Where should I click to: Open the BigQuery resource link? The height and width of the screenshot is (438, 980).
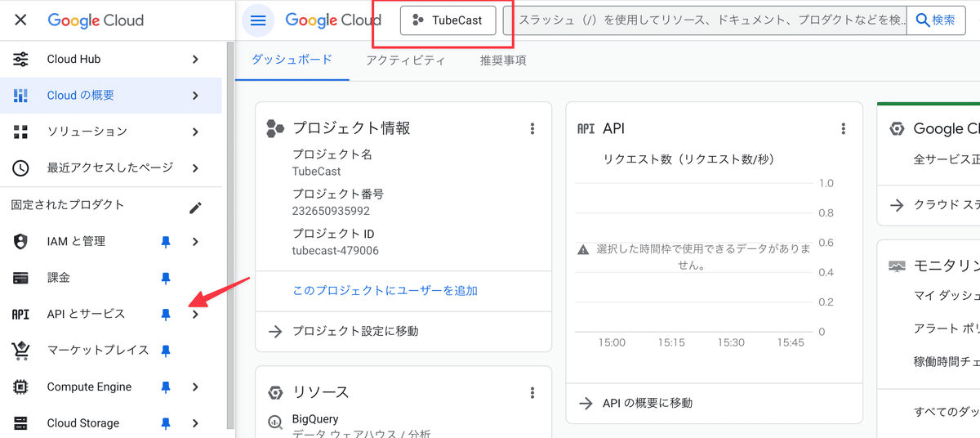315,419
